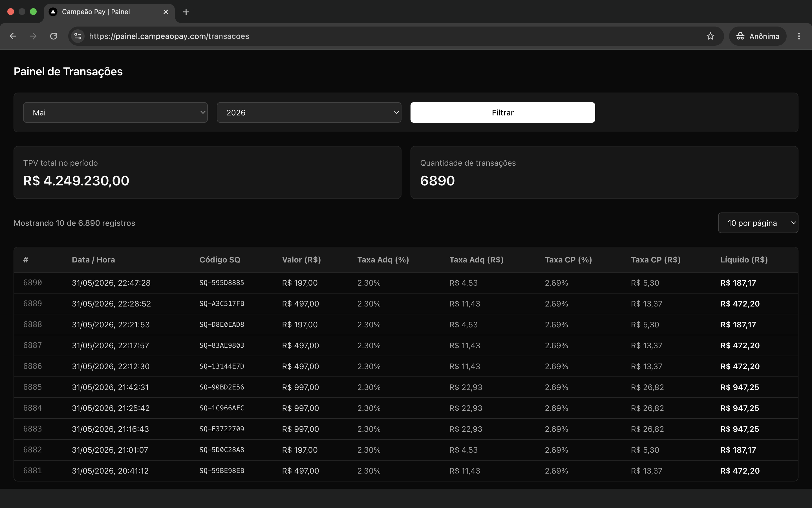Click code SQ-E3722709
The height and width of the screenshot is (508, 812).
(x=222, y=429)
